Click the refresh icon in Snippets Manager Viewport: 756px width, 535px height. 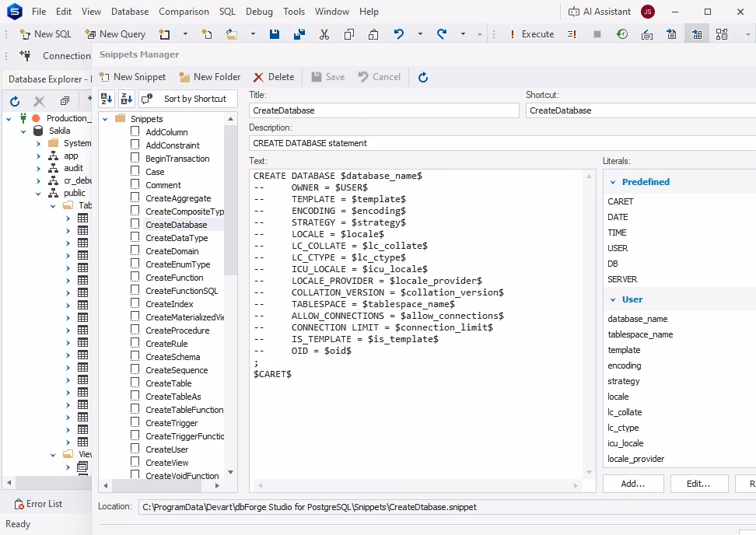coord(423,77)
